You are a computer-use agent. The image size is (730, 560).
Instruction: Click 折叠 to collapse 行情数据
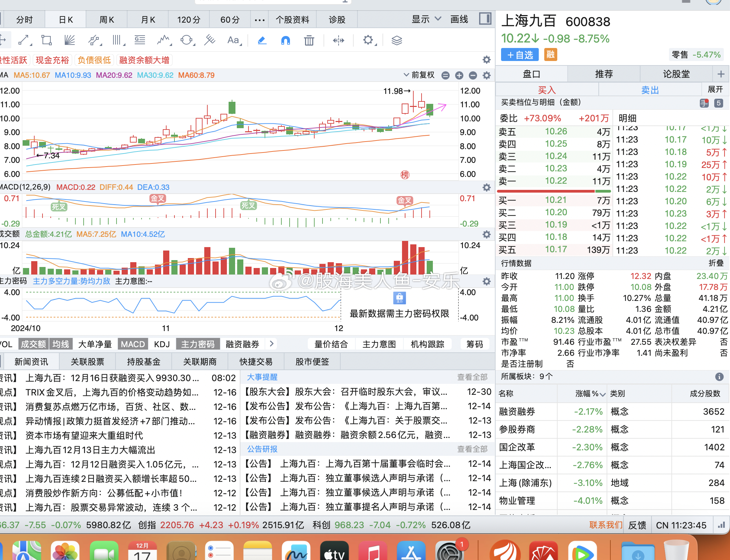click(716, 263)
